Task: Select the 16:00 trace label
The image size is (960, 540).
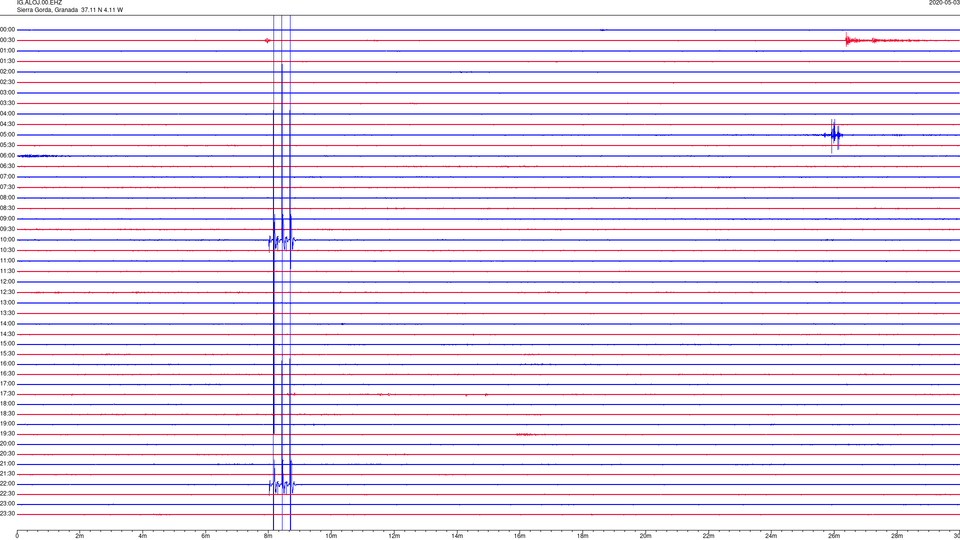Action: pyautogui.click(x=7, y=364)
